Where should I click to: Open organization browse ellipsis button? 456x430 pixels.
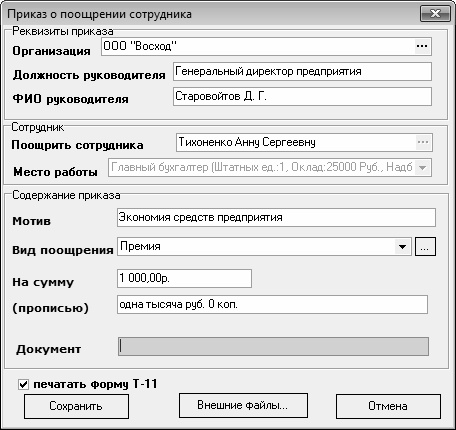(x=422, y=46)
